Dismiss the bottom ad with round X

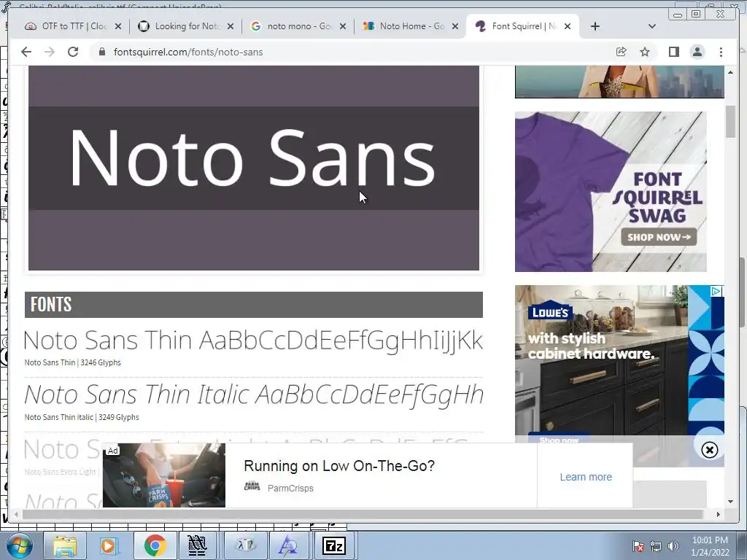point(709,449)
